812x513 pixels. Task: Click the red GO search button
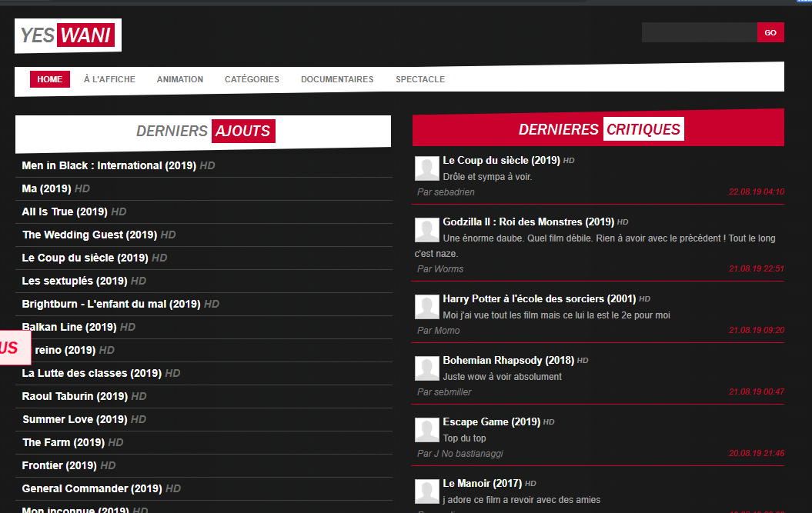770,32
